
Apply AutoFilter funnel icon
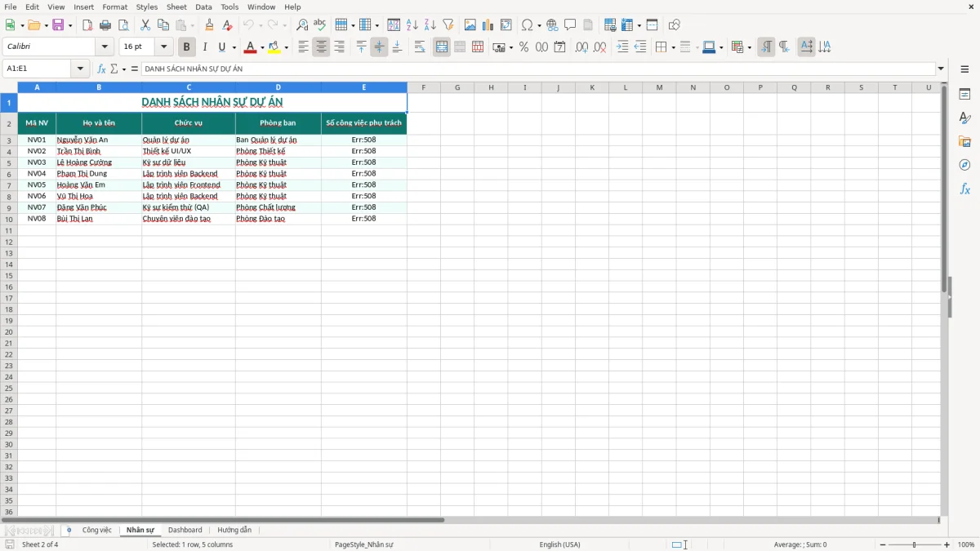(x=448, y=25)
